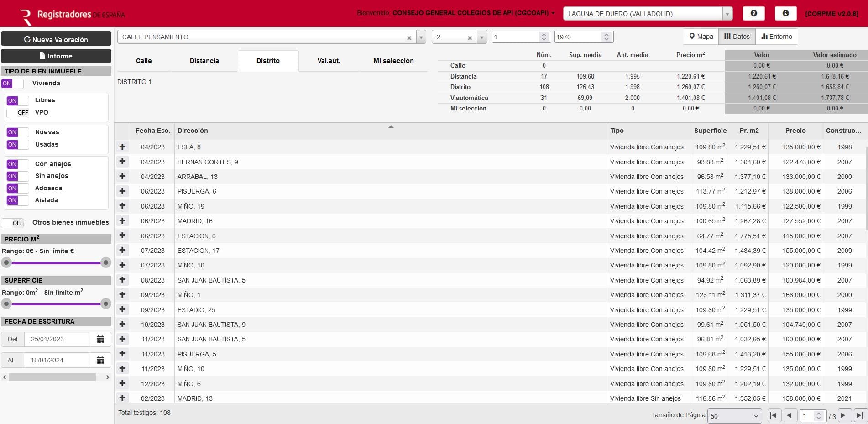
Task: Click the Precio M² slider right handle
Action: tap(106, 262)
